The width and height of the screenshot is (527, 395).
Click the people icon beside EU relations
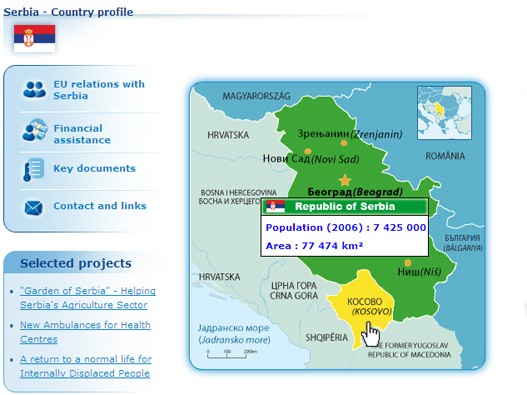(x=34, y=90)
